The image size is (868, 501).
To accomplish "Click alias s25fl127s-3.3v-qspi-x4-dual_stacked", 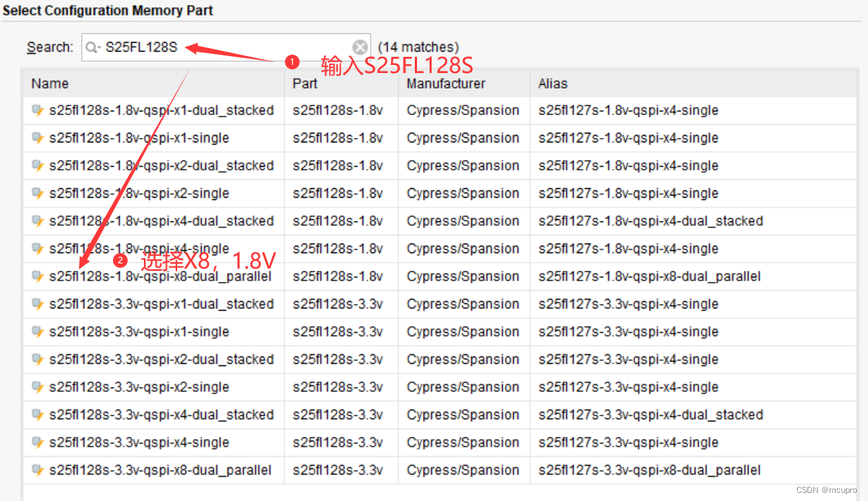I will (x=650, y=415).
